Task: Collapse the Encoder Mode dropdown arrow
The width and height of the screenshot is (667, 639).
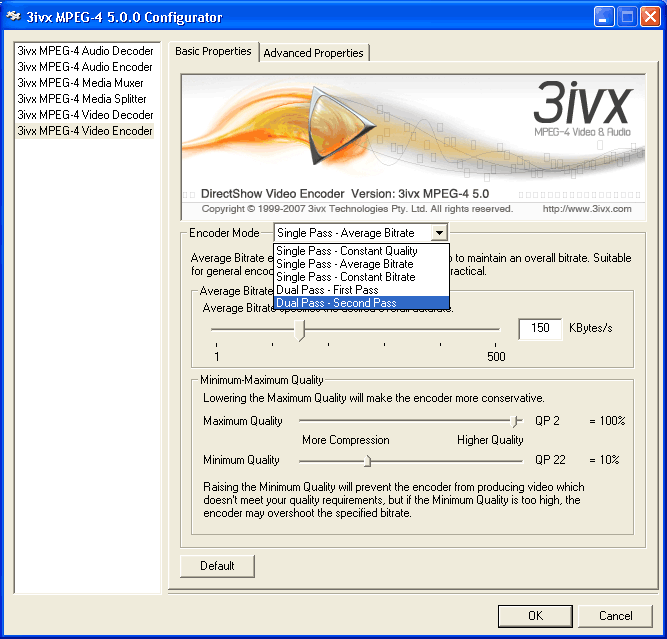Action: pyautogui.click(x=439, y=233)
